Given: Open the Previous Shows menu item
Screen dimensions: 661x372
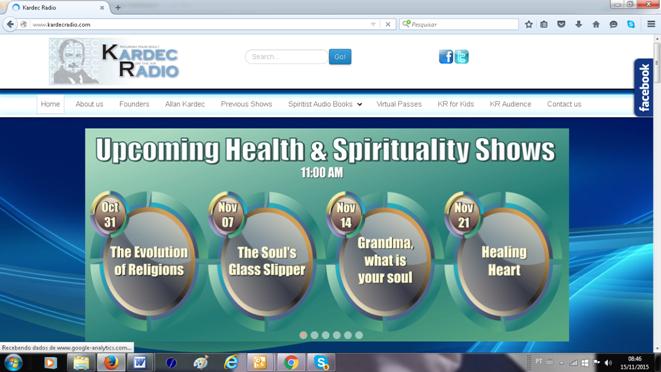Looking at the screenshot, I should click(246, 104).
